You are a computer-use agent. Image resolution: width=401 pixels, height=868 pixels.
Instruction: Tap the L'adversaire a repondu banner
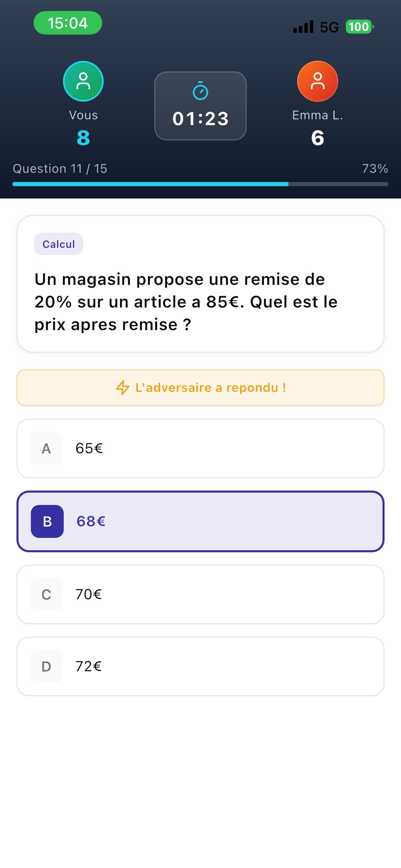(200, 388)
